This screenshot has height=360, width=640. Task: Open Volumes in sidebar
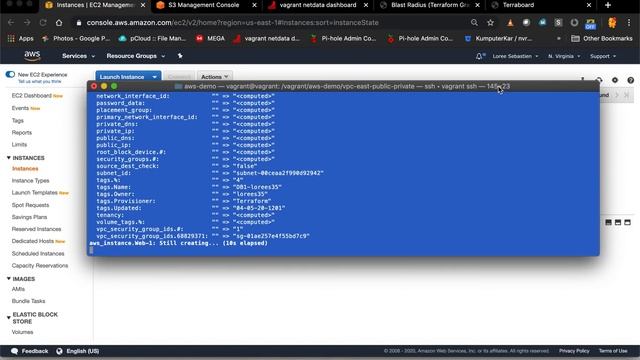pyautogui.click(x=22, y=332)
